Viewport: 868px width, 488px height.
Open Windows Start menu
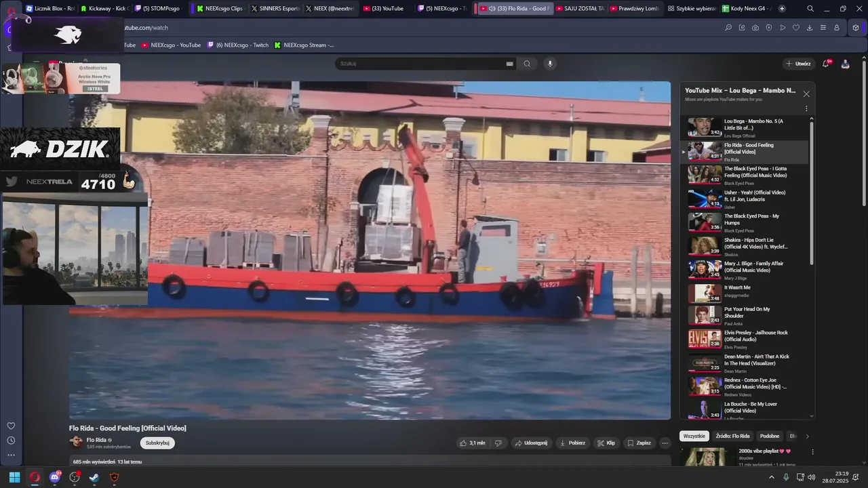[x=14, y=477]
